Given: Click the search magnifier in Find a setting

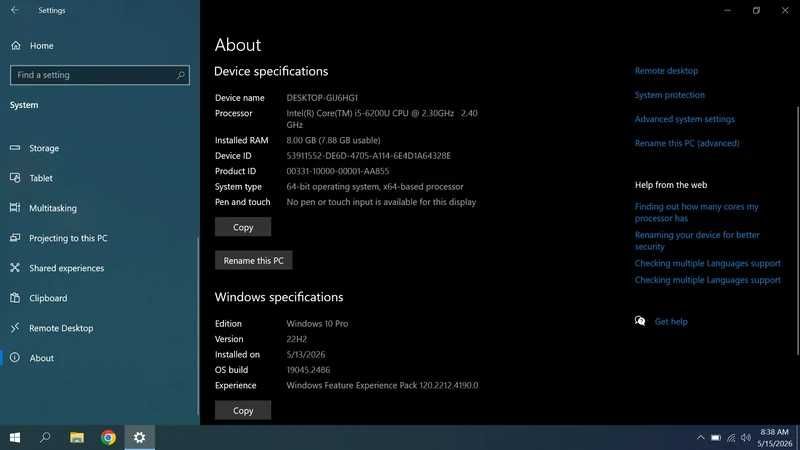Looking at the screenshot, I should click(181, 75).
